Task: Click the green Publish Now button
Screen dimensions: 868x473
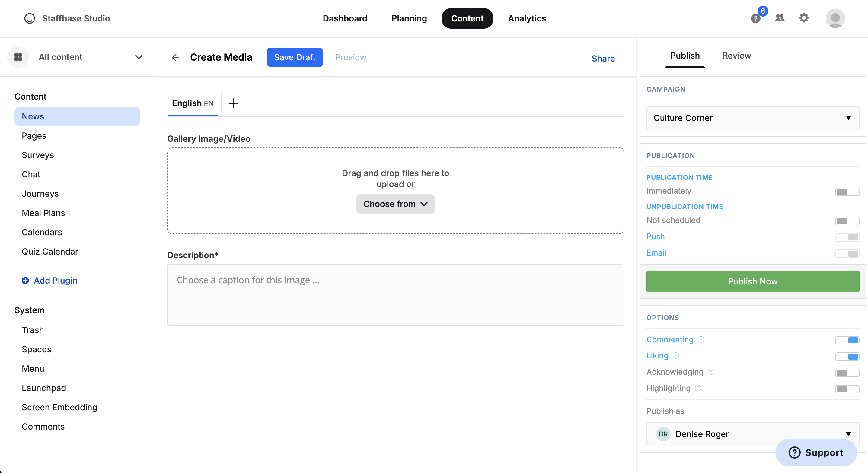Action: point(752,281)
